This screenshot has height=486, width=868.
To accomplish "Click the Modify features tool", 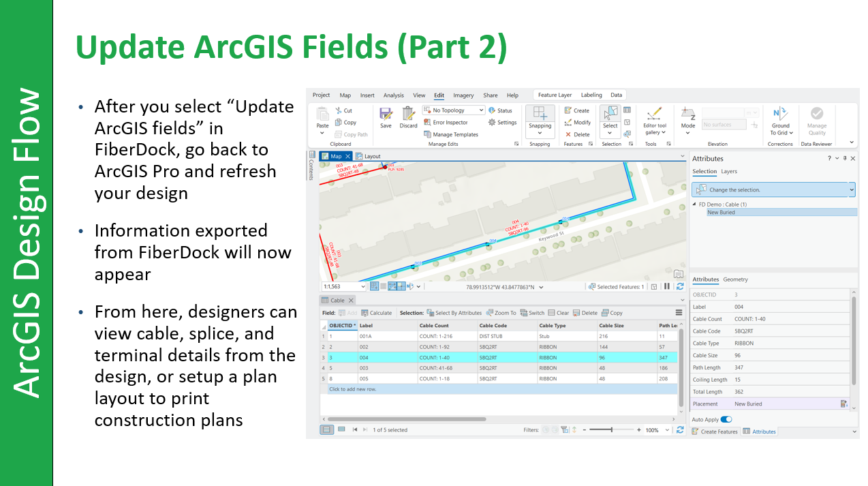I will tap(577, 122).
